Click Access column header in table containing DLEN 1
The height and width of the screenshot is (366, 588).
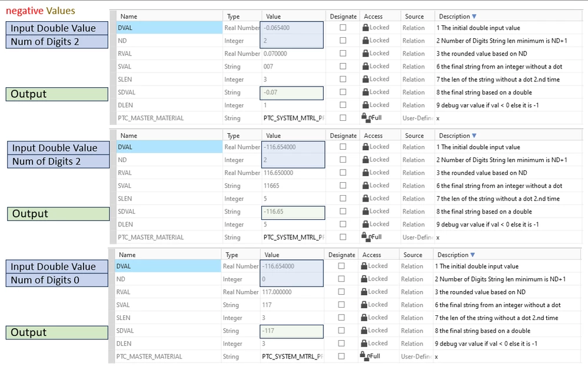click(x=378, y=17)
